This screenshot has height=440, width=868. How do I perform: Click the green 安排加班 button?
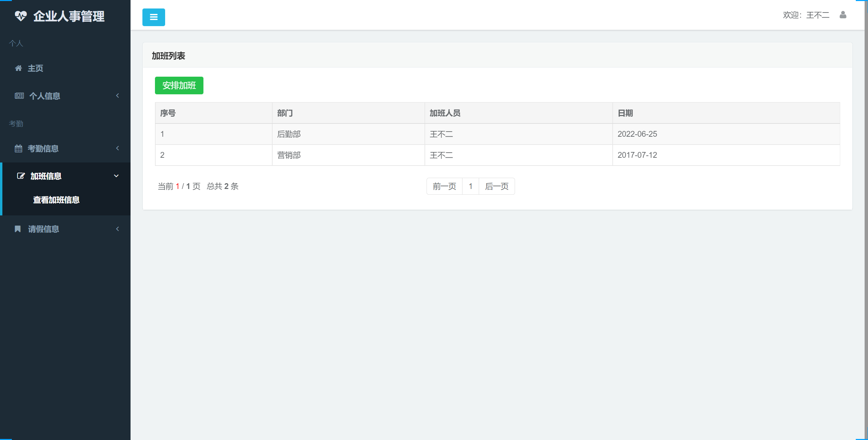pyautogui.click(x=179, y=85)
